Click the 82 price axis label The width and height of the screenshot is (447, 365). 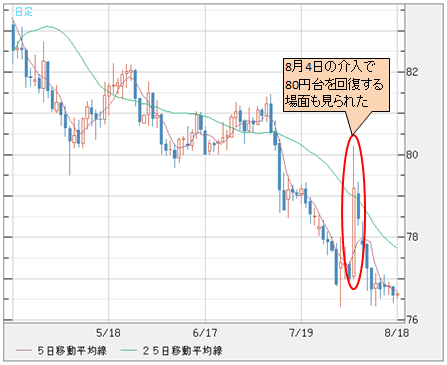pos(412,72)
